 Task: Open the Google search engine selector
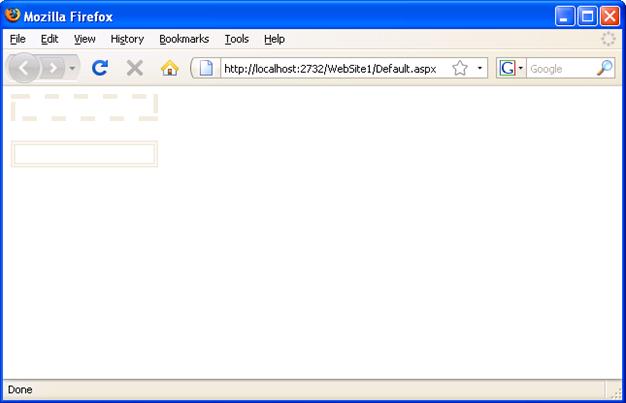[x=511, y=68]
